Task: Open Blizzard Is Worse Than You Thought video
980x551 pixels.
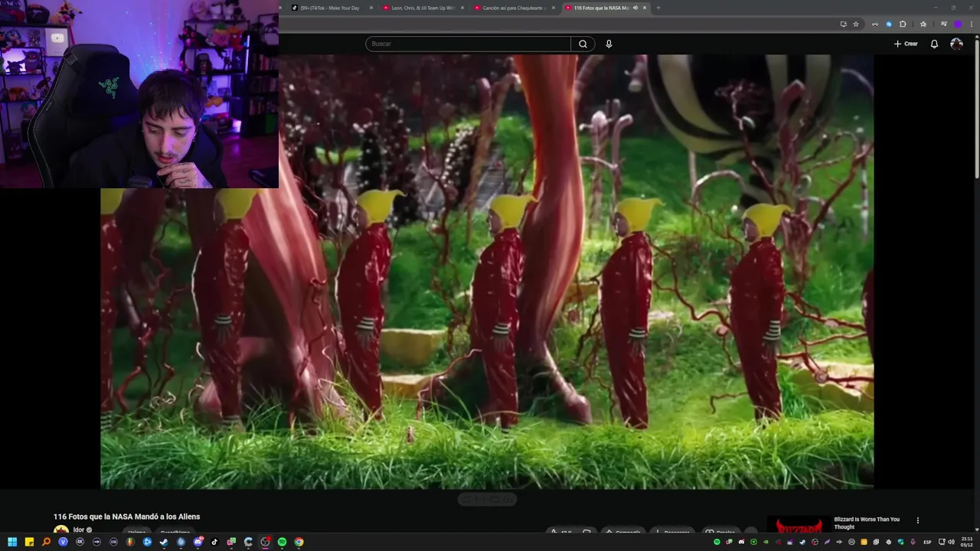Action: [867, 523]
